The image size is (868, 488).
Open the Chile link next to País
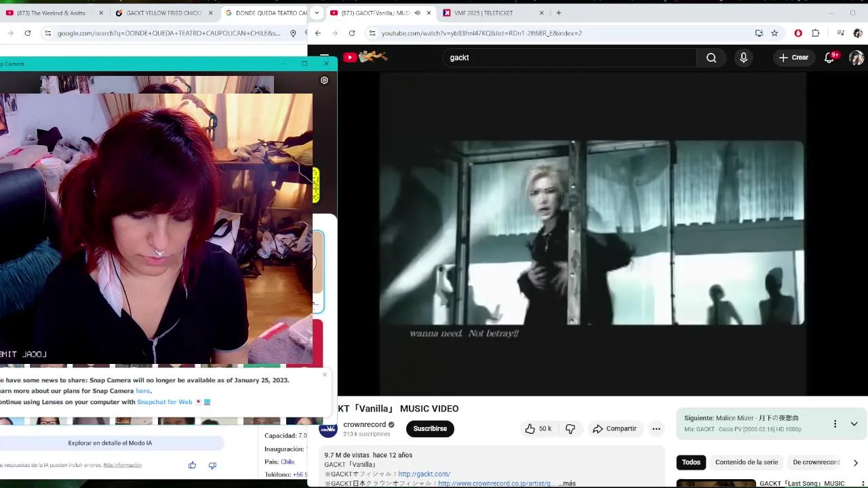coord(288,462)
